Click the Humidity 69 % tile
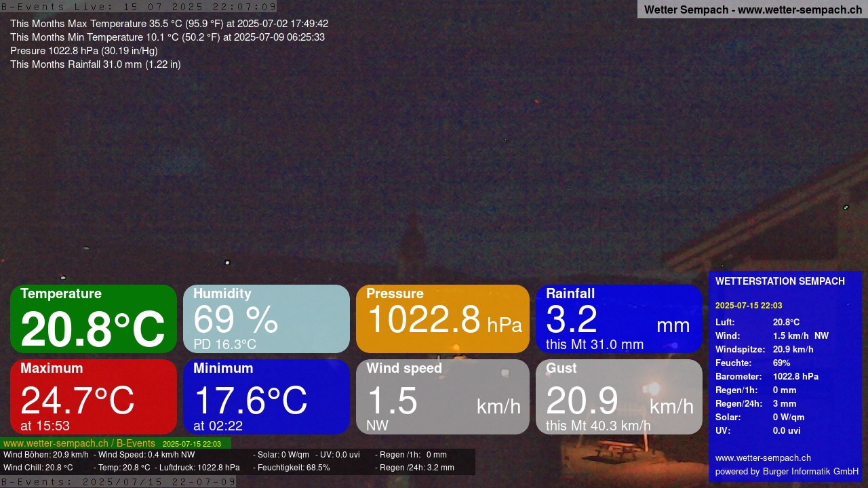This screenshot has width=868, height=488. (267, 319)
